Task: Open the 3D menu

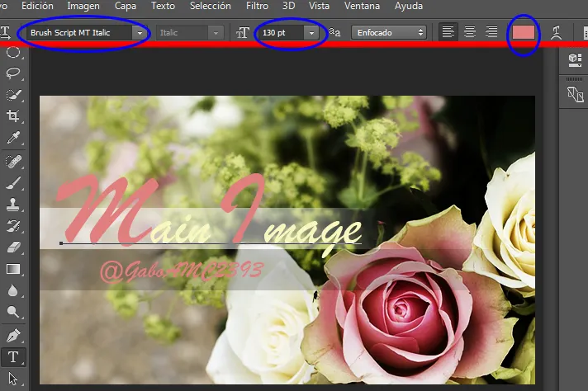Action: pyautogui.click(x=288, y=6)
